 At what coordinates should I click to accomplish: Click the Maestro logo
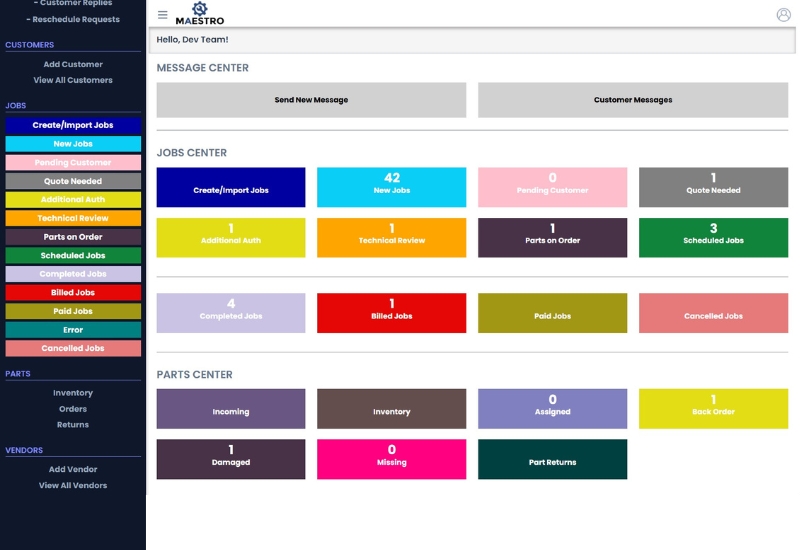200,14
